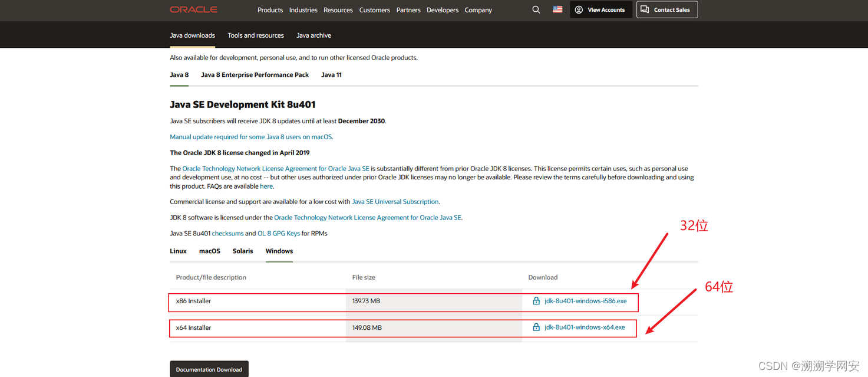Viewport: 868px width, 377px height.
Task: Open the Products menu
Action: pyautogui.click(x=270, y=10)
